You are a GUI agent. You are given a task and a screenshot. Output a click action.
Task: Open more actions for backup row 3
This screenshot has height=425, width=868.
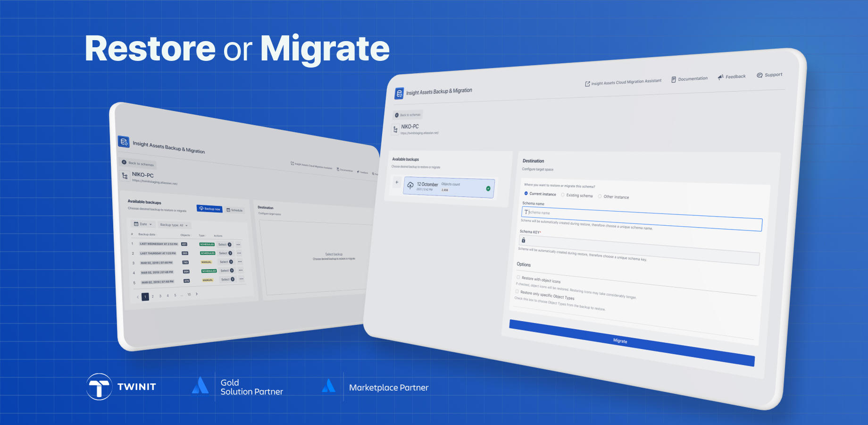coord(240,262)
